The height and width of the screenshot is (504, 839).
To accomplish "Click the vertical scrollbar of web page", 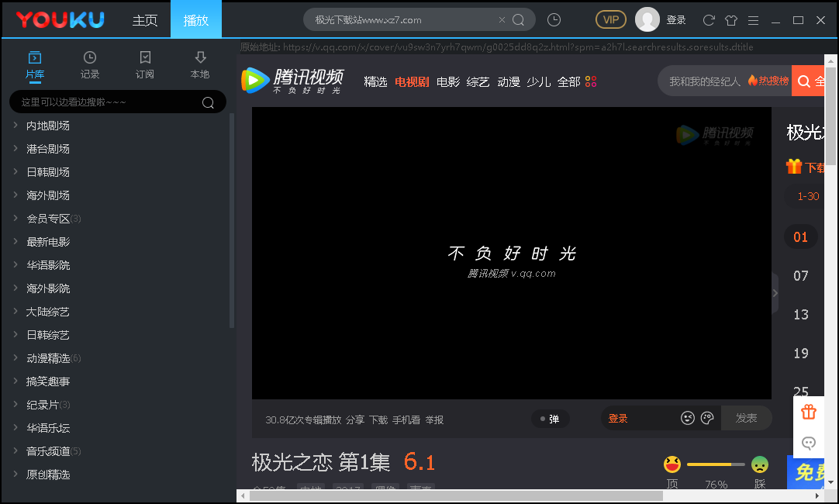I will point(830,116).
